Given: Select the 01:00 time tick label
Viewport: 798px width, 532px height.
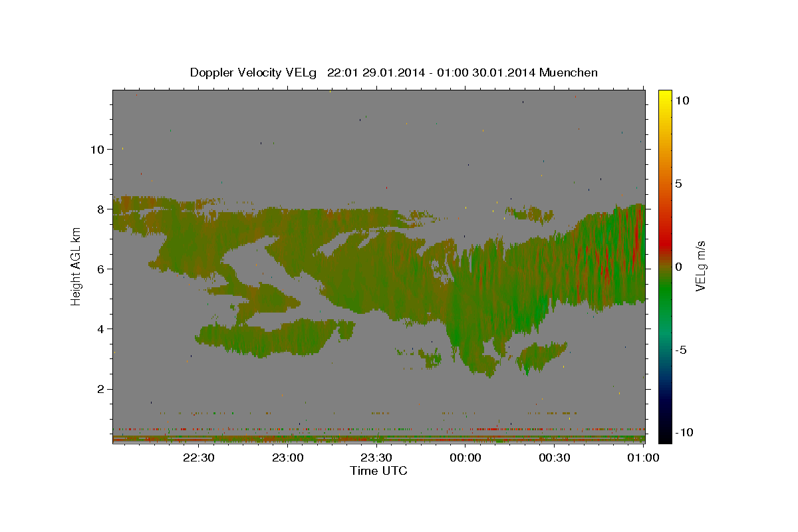Looking at the screenshot, I should [x=643, y=458].
